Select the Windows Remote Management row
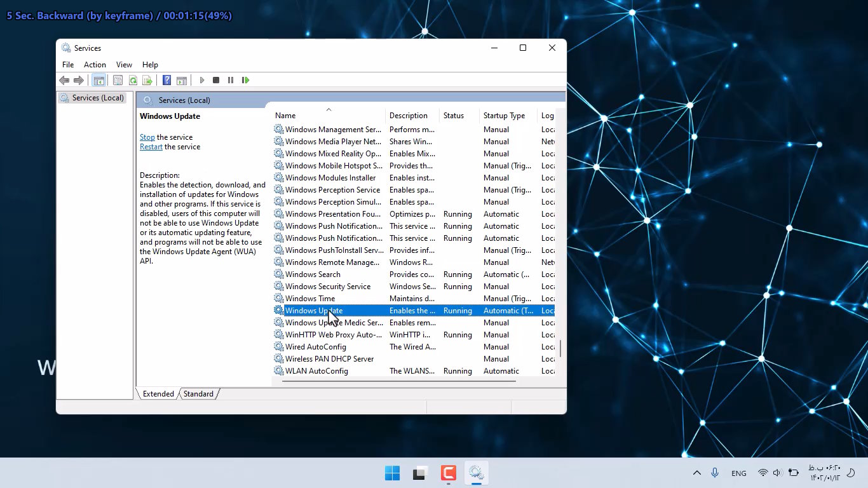Image resolution: width=868 pixels, height=488 pixels. [414, 262]
